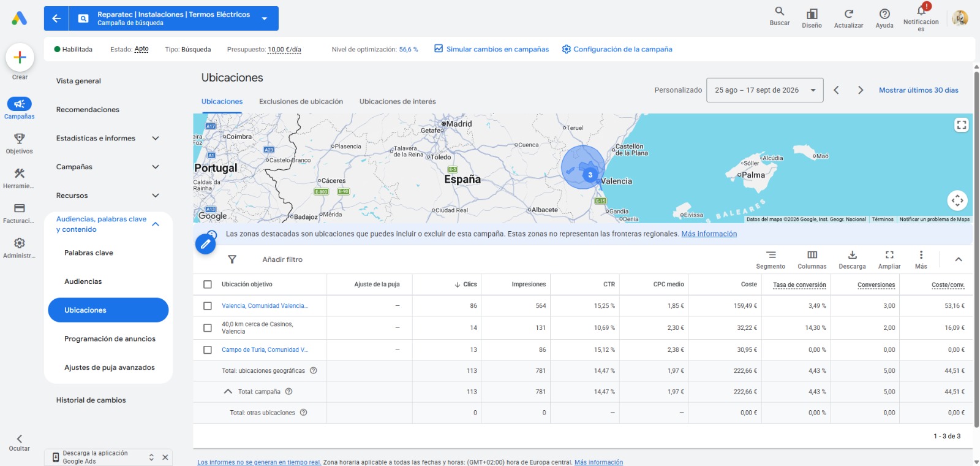Open Vista general
The height and width of the screenshot is (466, 980).
(78, 81)
